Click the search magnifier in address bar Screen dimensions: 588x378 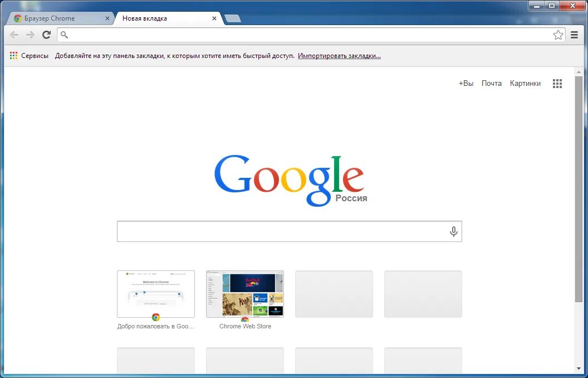click(64, 35)
